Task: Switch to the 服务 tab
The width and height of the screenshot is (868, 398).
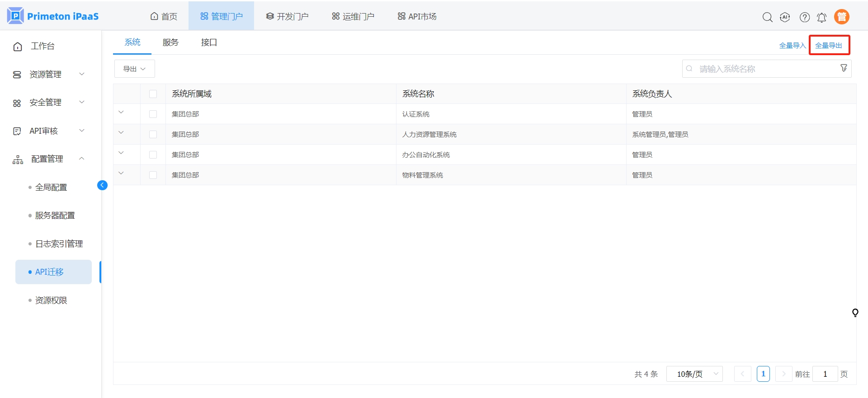Action: tap(170, 42)
